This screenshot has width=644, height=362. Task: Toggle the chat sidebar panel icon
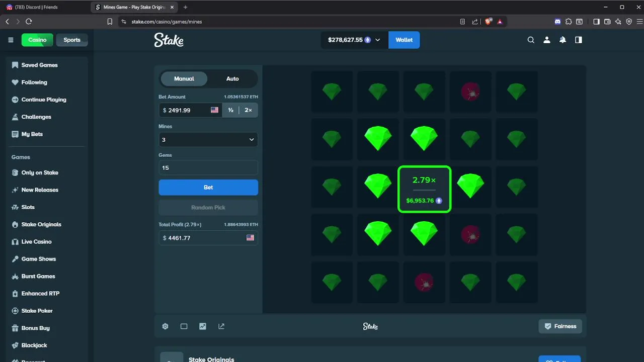579,40
